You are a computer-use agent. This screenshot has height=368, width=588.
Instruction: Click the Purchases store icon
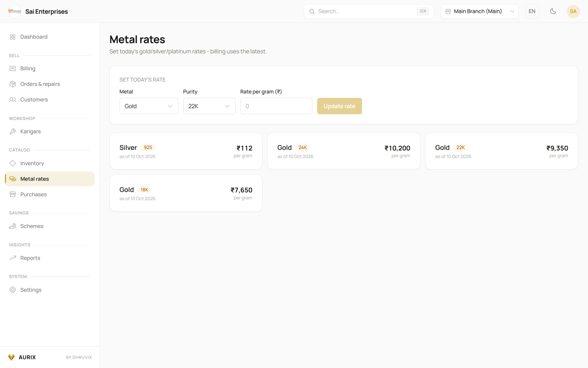point(13,194)
